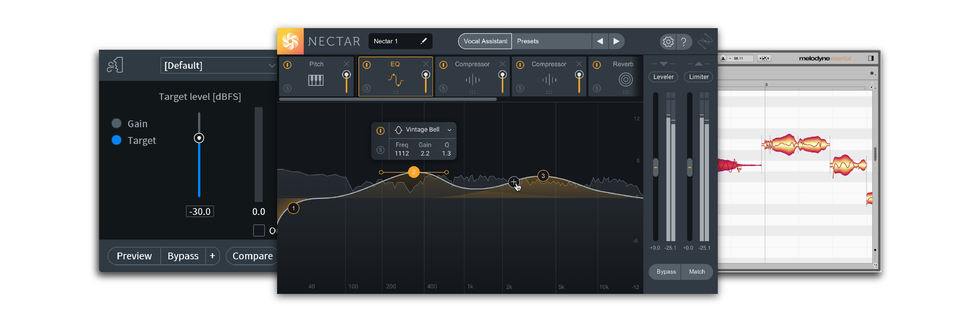The width and height of the screenshot is (980, 322).
Task: Expand the [Default] preset dropdown
Action: click(271, 65)
